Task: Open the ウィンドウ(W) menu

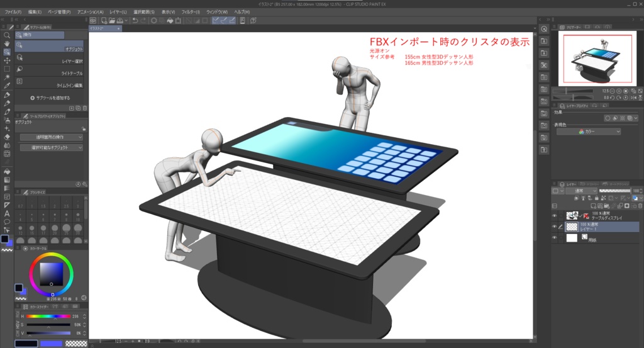Action: pyautogui.click(x=217, y=12)
